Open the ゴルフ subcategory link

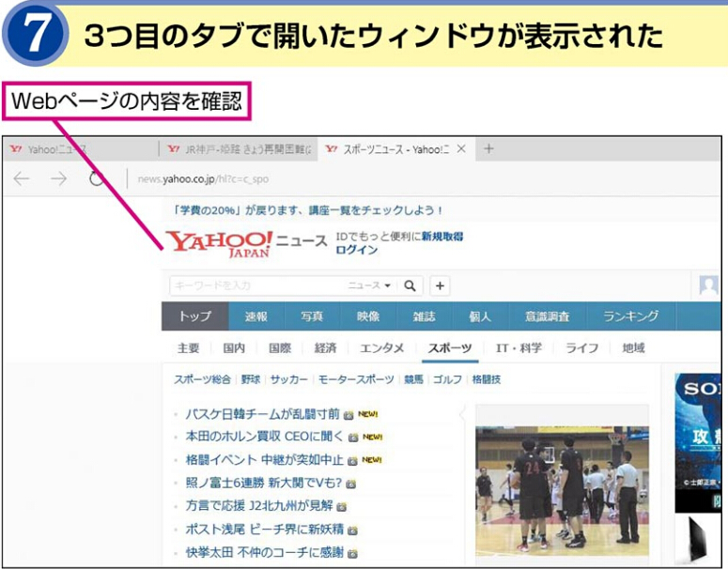pos(447,379)
